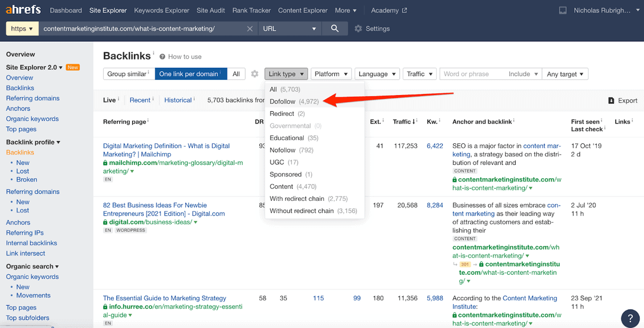This screenshot has width=644, height=328.
Task: Switch to the Recent backlinks view
Action: (140, 100)
